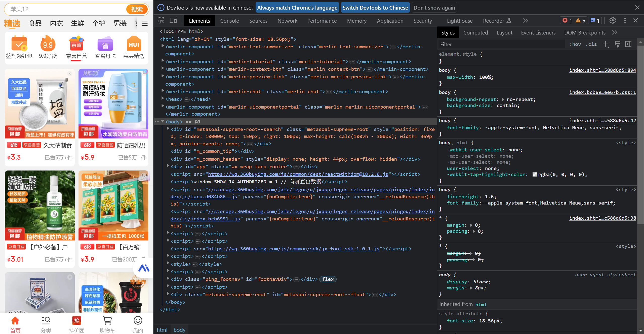The image size is (644, 334).
Task: Show more Styles sidebar tabs chevron
Action: coord(615,32)
